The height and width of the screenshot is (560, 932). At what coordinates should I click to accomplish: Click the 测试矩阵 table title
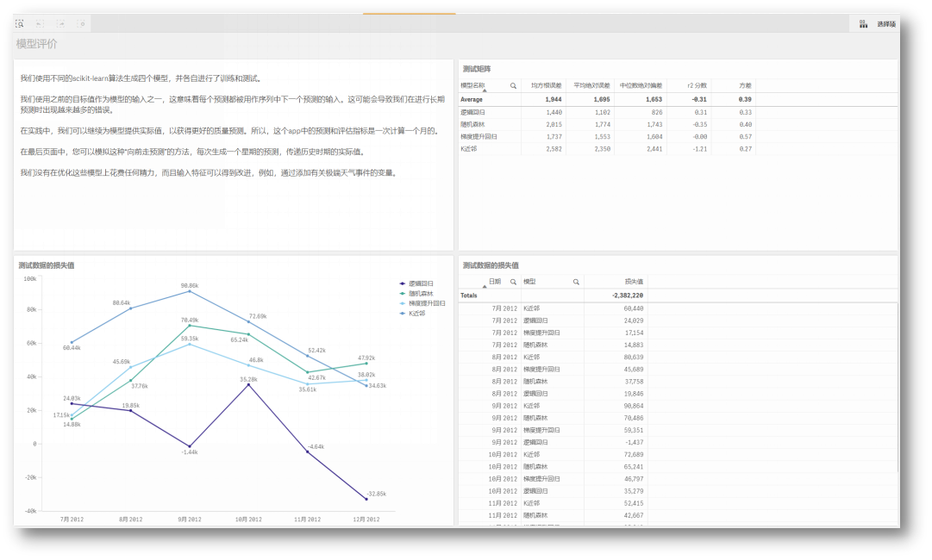click(x=477, y=70)
